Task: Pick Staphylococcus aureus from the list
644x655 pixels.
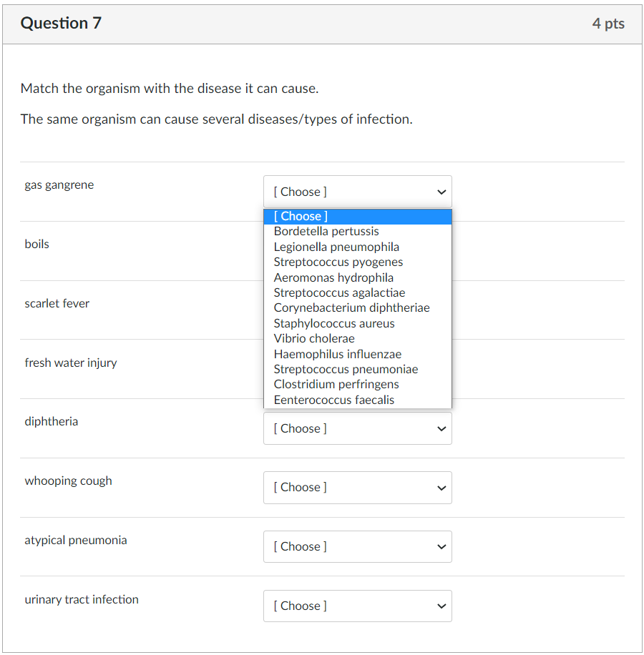Action: 357,324
